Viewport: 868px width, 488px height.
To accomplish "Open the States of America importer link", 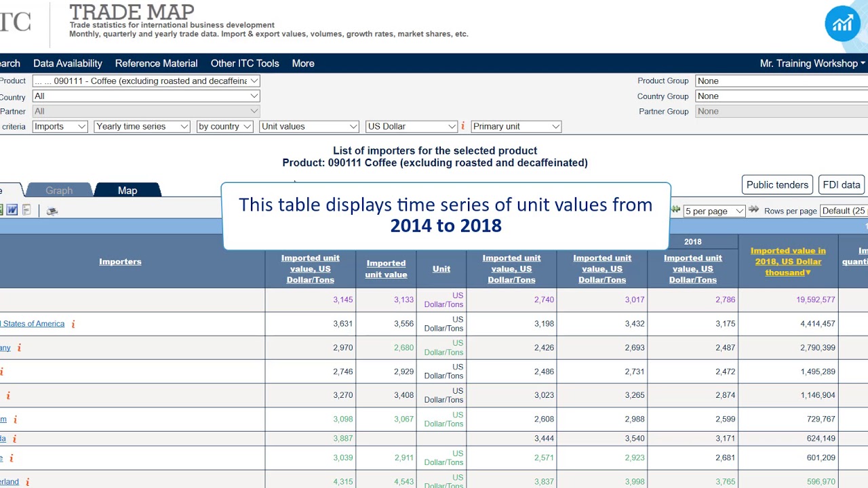I will (33, 324).
